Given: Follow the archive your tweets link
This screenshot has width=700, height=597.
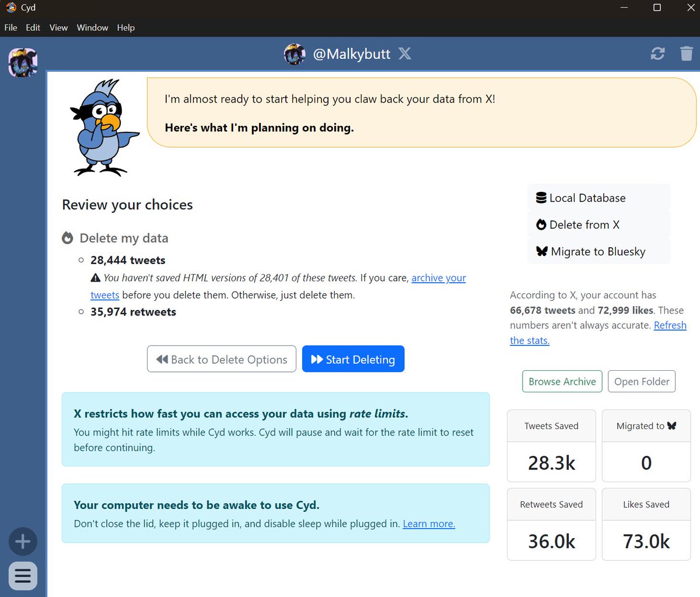Looking at the screenshot, I should click(439, 278).
